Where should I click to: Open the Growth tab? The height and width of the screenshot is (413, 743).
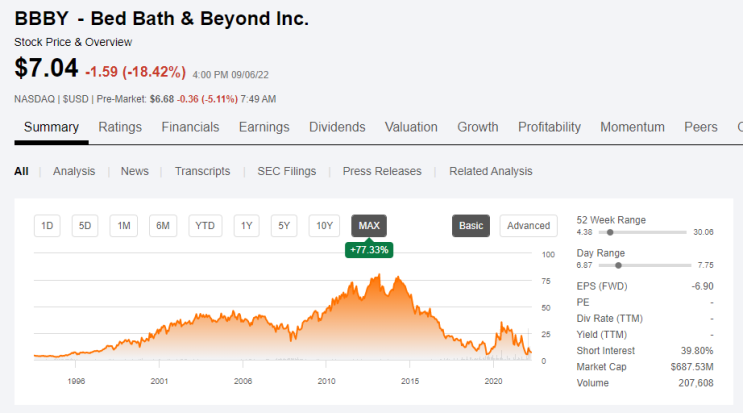478,127
